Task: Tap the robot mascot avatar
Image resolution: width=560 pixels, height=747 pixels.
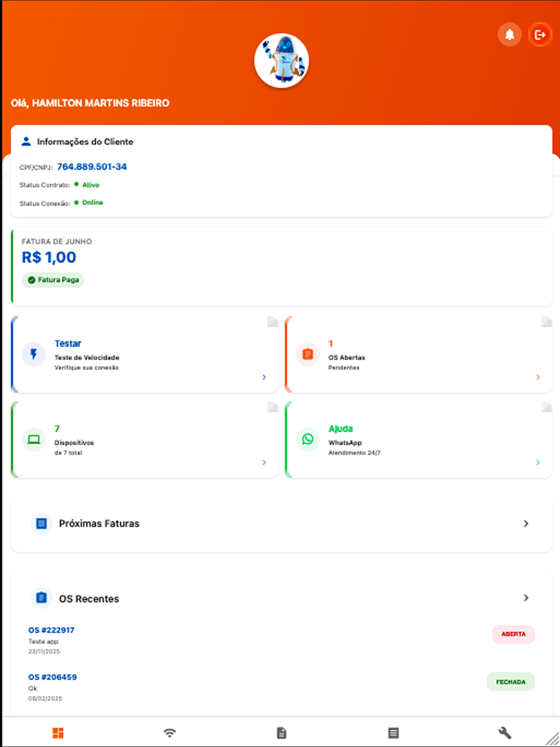Action: [x=281, y=61]
